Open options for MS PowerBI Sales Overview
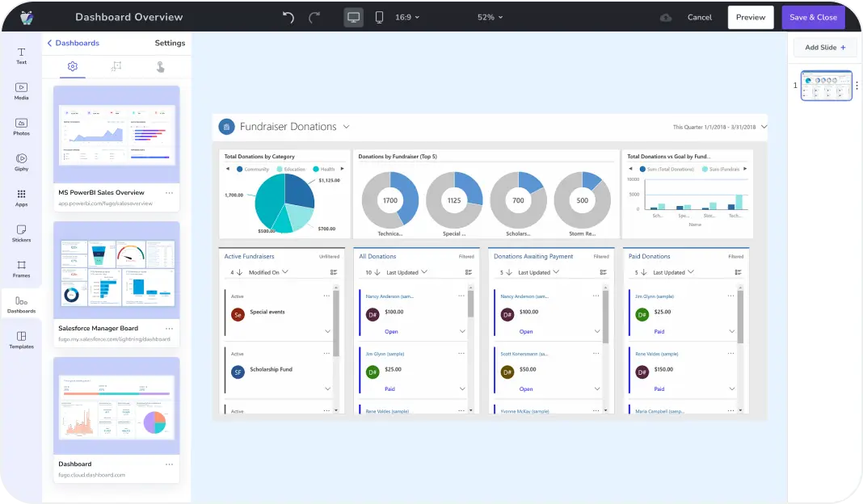Screen dimensions: 863x504 tap(169, 192)
